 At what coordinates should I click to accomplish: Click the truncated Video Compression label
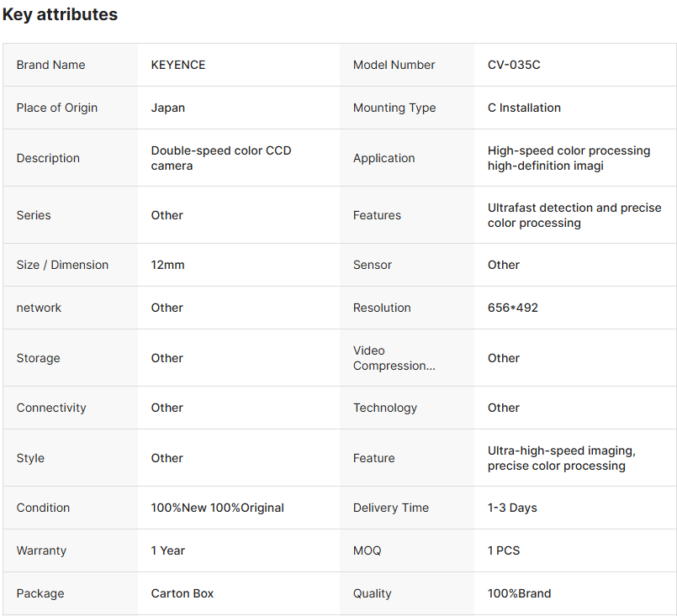pyautogui.click(x=394, y=358)
